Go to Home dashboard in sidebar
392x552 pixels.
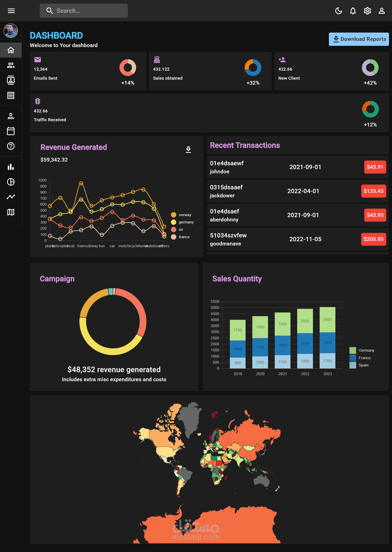pos(11,50)
